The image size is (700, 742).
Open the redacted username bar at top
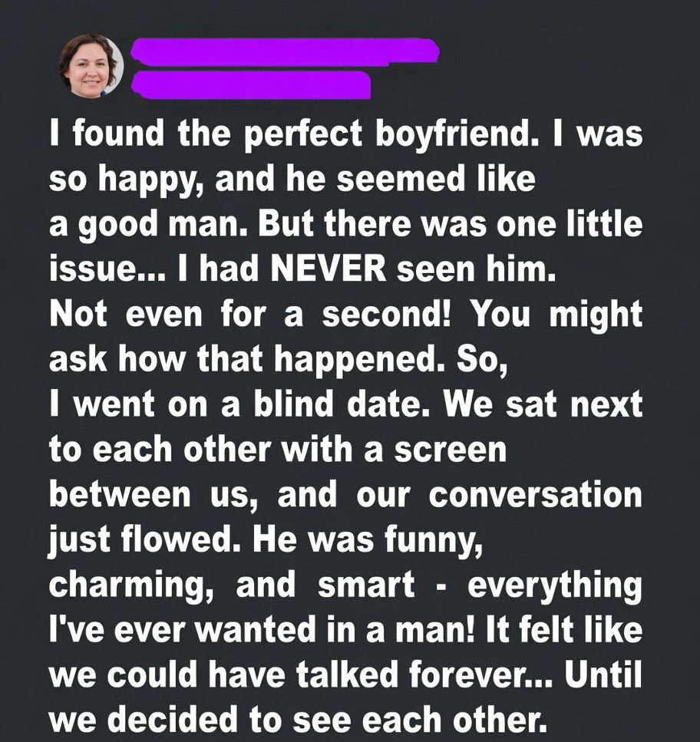pyautogui.click(x=284, y=53)
